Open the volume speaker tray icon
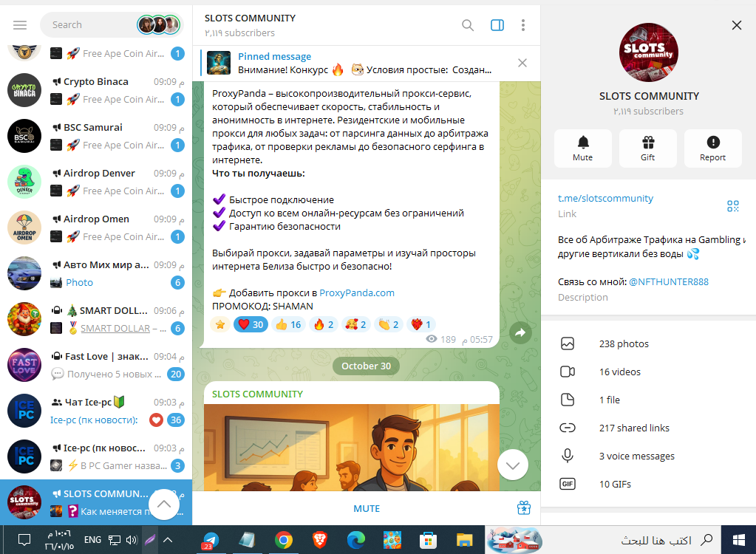Image resolution: width=756 pixels, height=554 pixels. point(132,540)
